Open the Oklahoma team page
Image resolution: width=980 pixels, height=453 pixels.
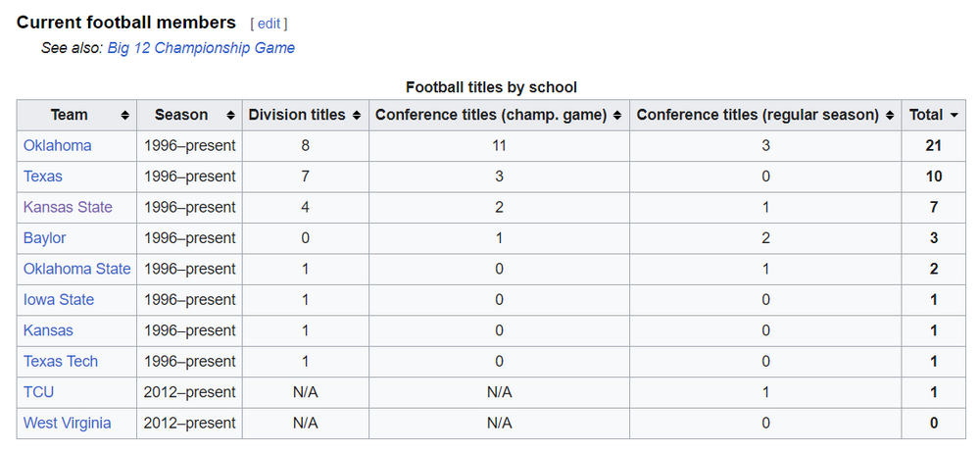click(x=58, y=146)
